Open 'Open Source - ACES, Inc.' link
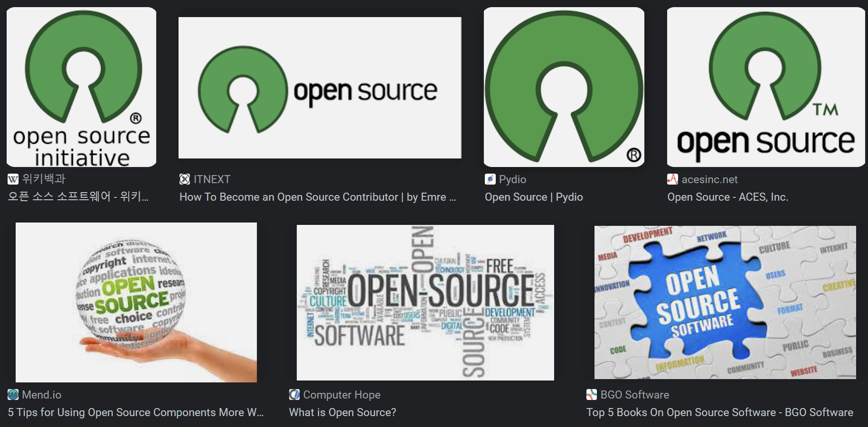Viewport: 868px width, 427px height. [x=727, y=197]
